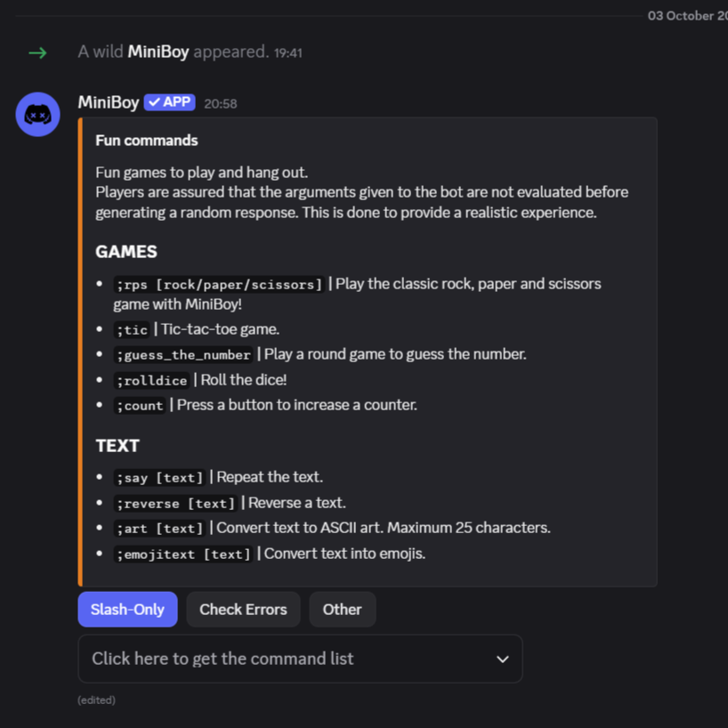Click the (edited) label below the message
The image size is (728, 728).
tap(96, 700)
